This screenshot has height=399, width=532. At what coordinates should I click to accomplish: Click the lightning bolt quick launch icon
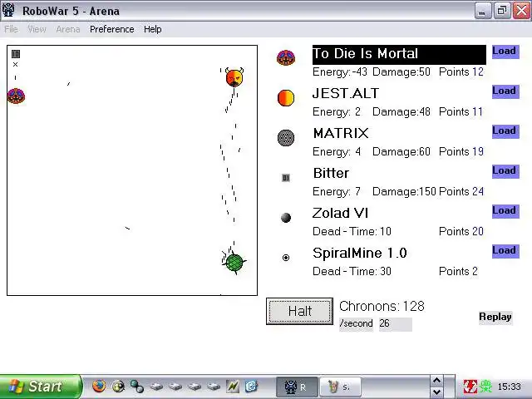pos(233,386)
